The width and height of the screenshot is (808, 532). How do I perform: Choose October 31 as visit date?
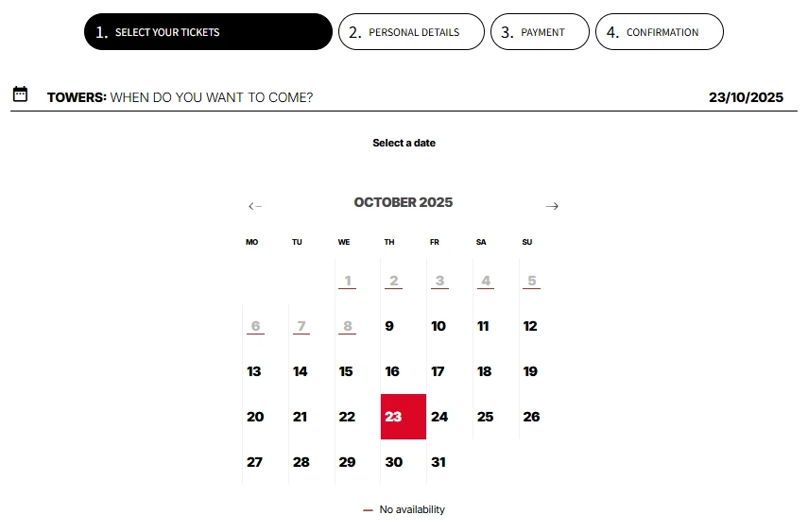coord(438,462)
